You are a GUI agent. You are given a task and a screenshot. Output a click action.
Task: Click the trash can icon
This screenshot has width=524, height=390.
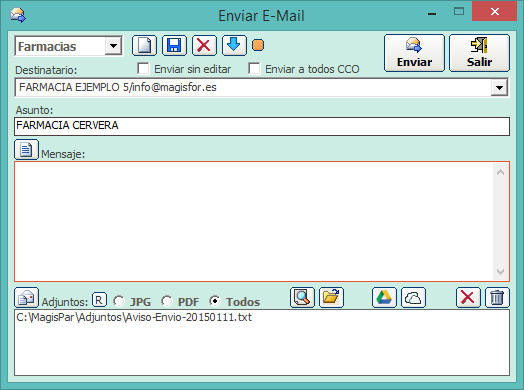[x=497, y=297]
